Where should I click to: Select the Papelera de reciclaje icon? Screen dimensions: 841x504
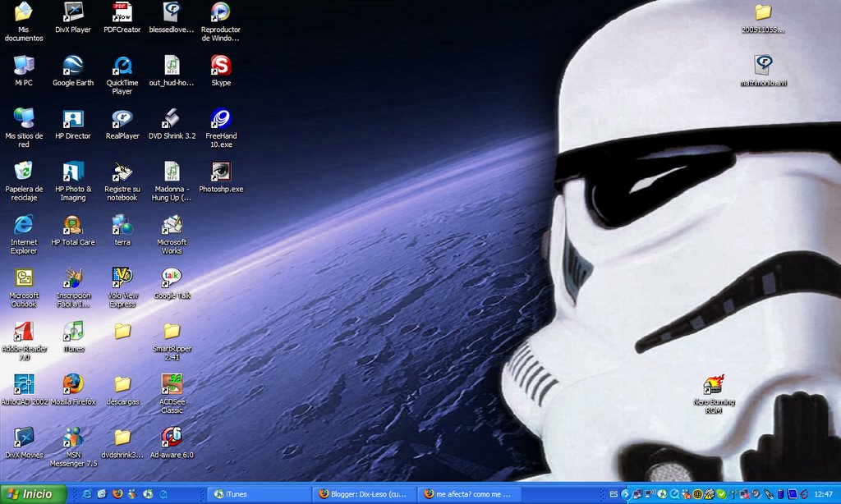(24, 172)
